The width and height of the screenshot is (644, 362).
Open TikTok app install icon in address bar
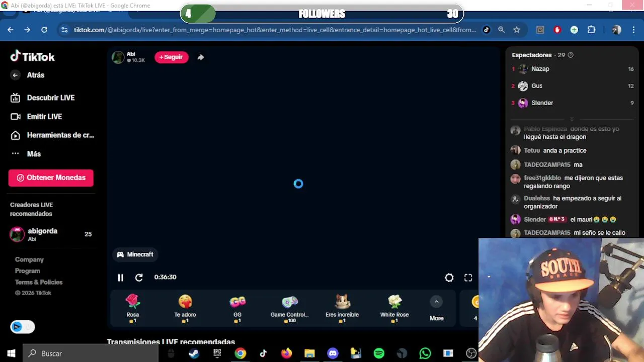point(486,30)
